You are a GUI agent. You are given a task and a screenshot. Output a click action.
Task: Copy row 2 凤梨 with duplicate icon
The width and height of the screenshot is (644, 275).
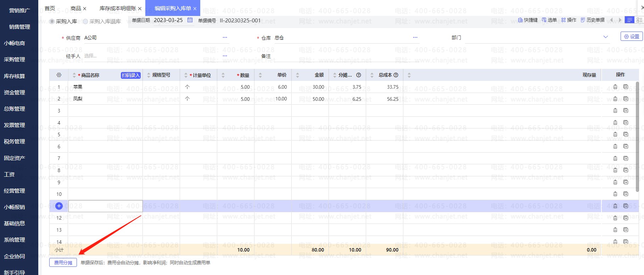click(x=626, y=99)
